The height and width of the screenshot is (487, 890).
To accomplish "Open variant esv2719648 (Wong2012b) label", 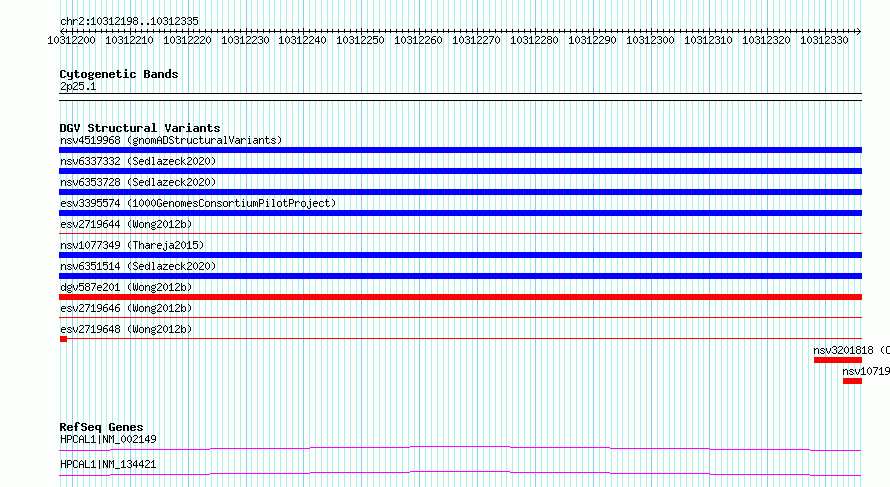I will tap(126, 329).
